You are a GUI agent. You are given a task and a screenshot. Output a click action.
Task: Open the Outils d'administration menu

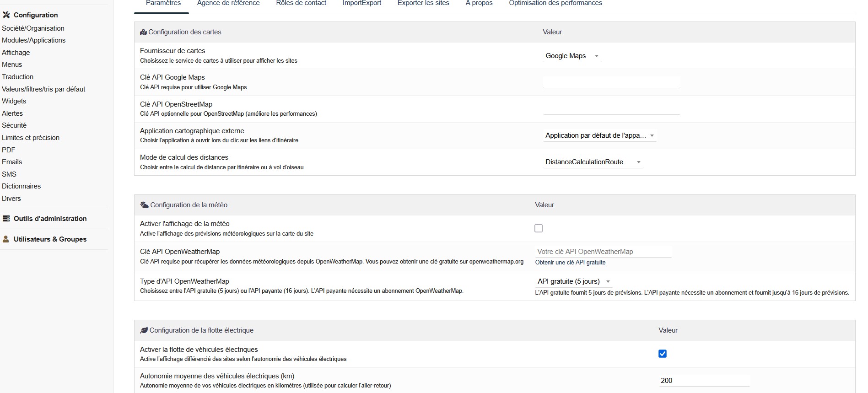tap(50, 219)
